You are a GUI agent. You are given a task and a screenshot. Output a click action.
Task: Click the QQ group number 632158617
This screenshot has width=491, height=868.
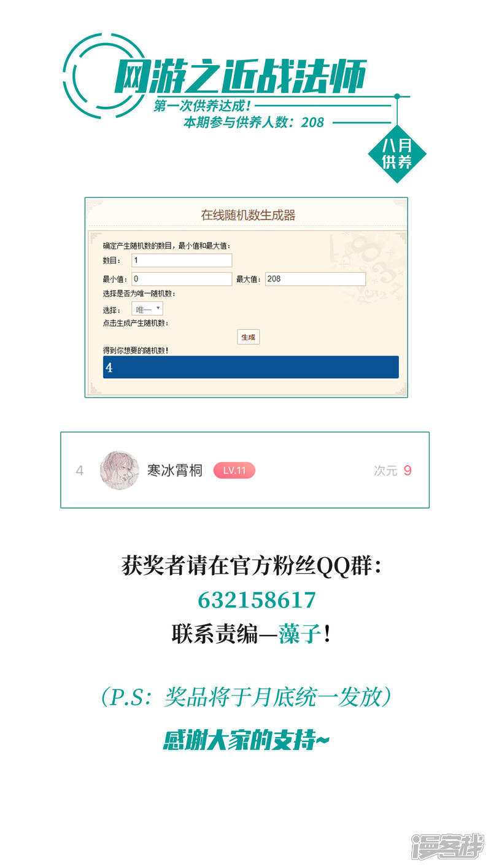coord(257,600)
